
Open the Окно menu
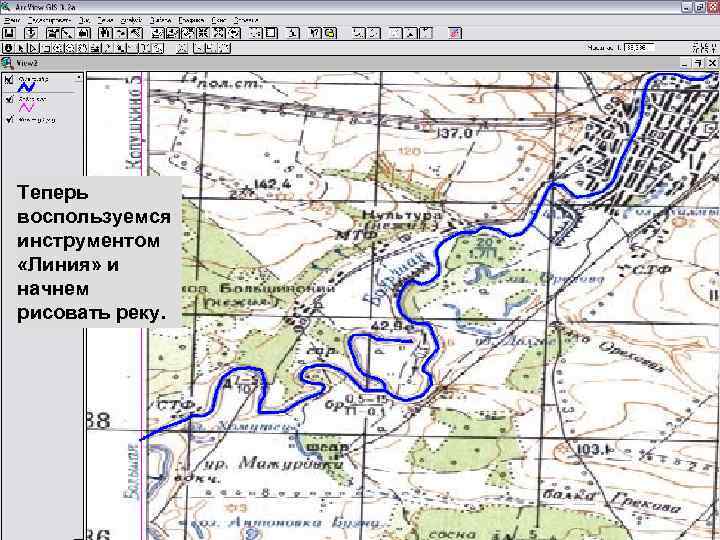(x=219, y=20)
